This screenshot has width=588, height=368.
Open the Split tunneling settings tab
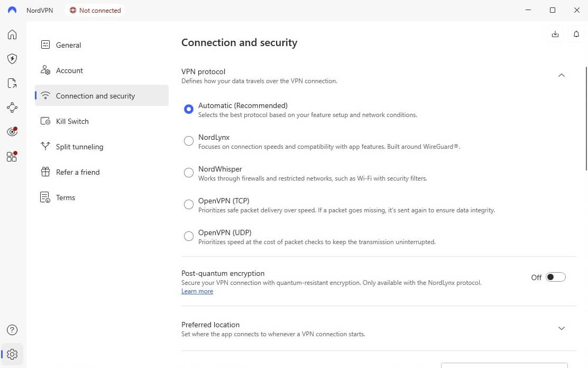tap(102, 147)
